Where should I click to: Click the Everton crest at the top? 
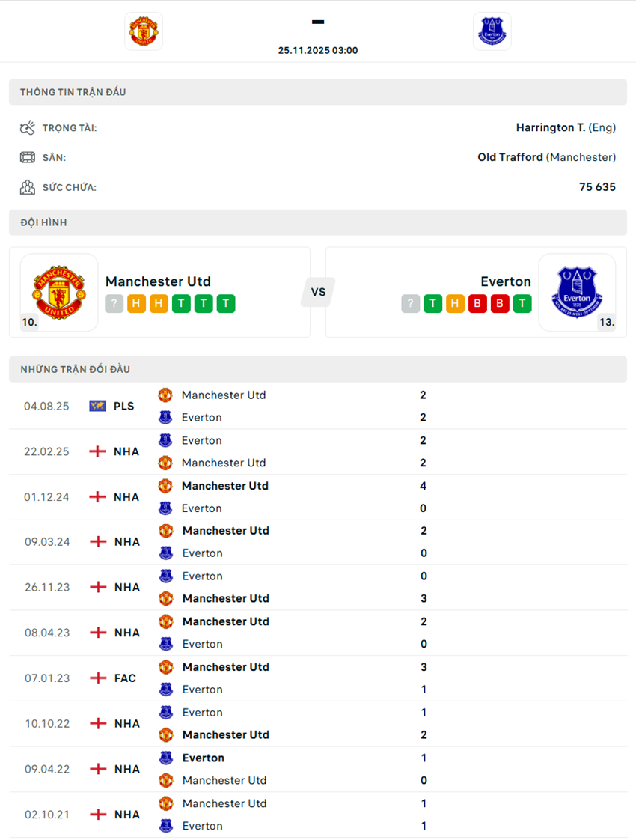point(492,31)
